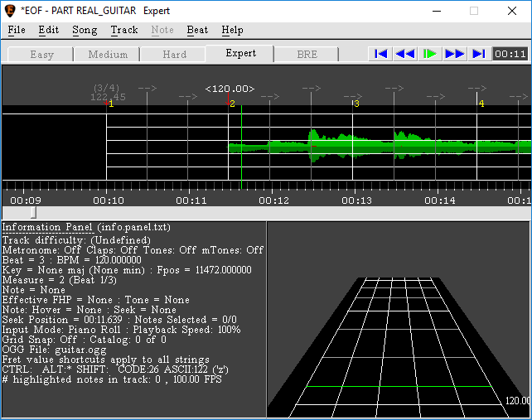Click the fast-forward double-arrow button
The image size is (532, 420).
click(x=454, y=54)
